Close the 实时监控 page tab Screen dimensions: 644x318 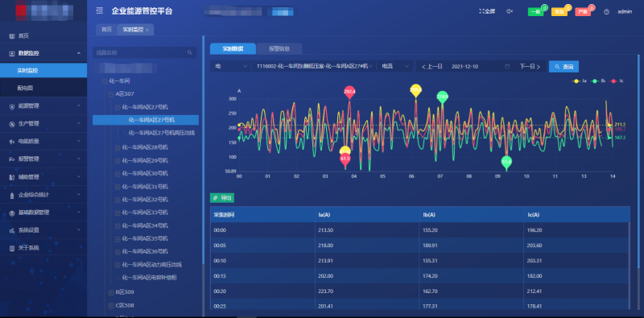point(147,30)
